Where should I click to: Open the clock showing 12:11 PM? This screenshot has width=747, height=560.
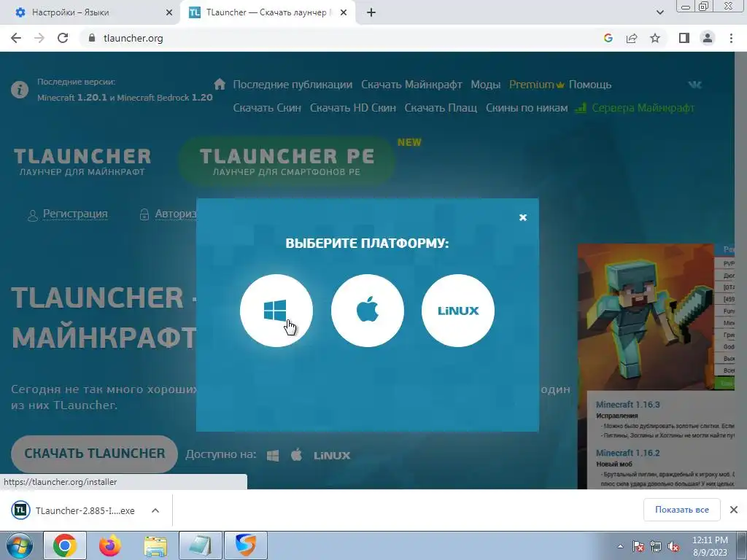710,546
